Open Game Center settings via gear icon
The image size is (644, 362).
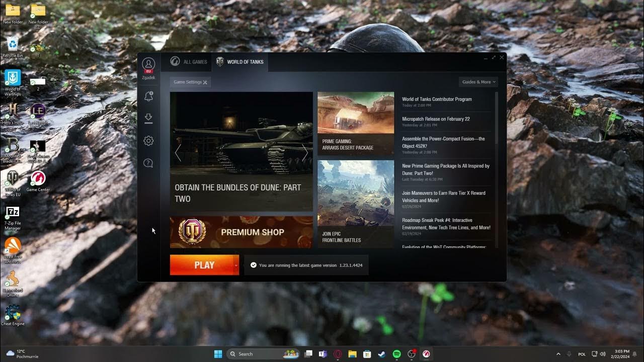[148, 140]
